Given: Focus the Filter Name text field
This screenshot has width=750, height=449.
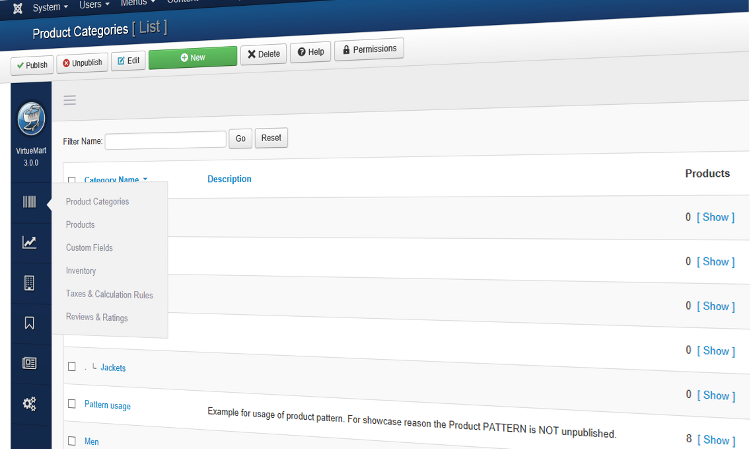Looking at the screenshot, I should pos(165,140).
